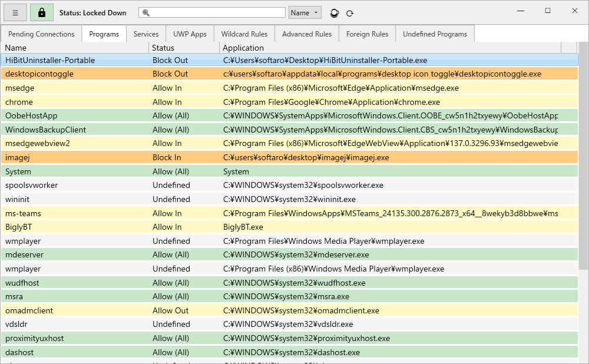589x364 pixels.
Task: Click the System row name
Action: (18, 171)
